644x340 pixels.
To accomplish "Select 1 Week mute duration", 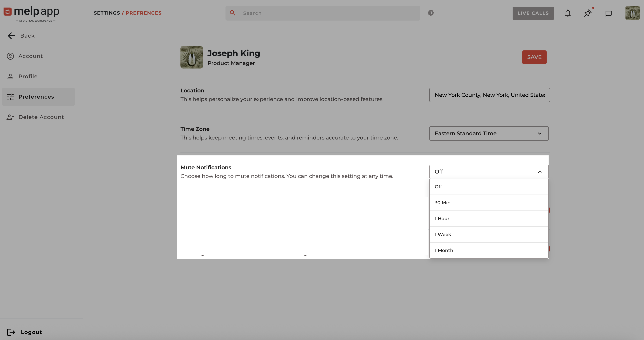I will [489, 234].
